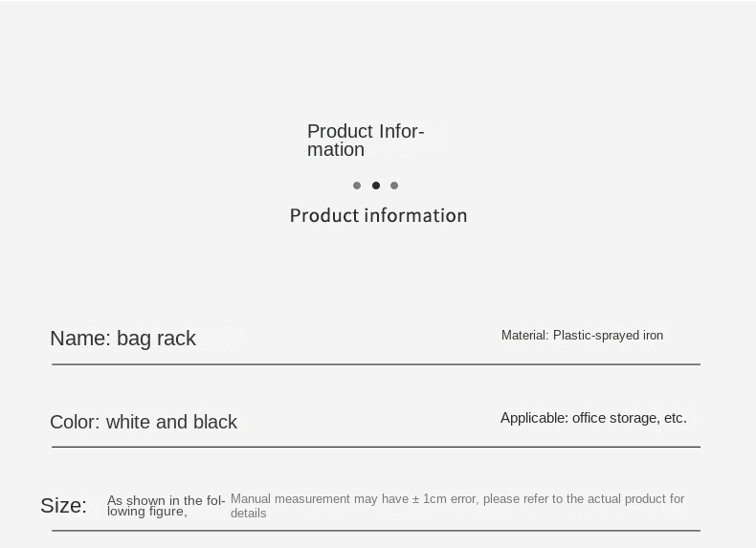
Task: Click the 'Manual measurement may have' note
Action: tap(320, 499)
